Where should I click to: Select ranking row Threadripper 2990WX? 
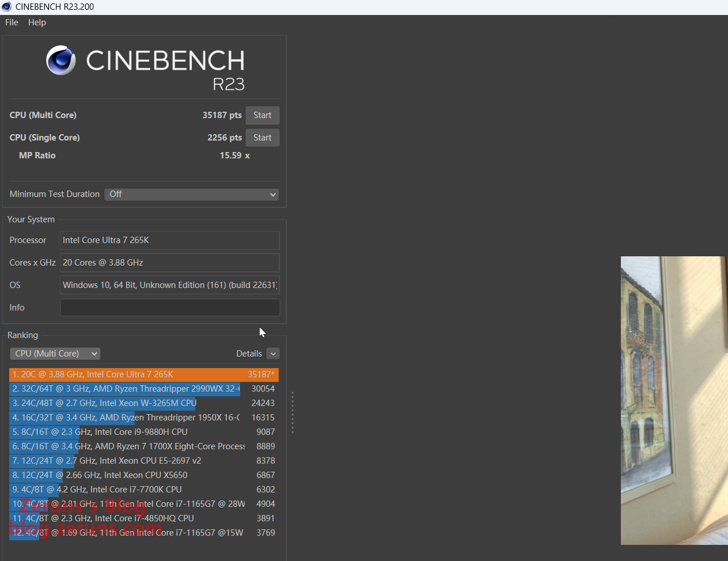pos(144,389)
